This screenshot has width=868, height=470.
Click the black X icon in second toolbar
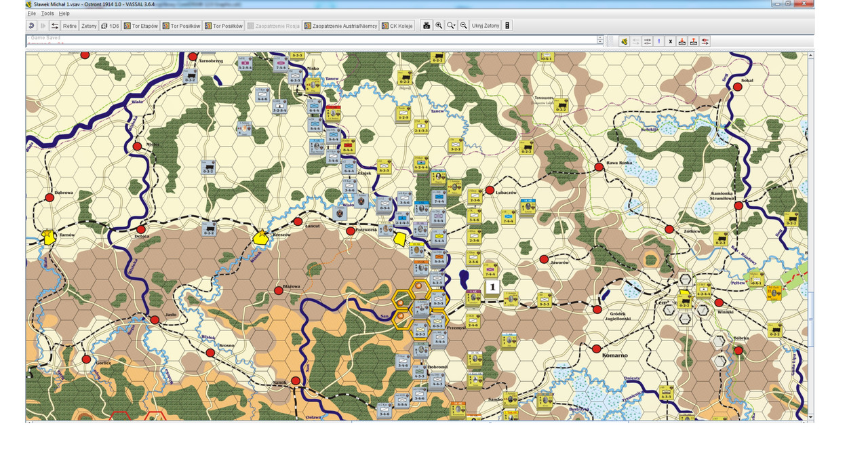click(x=671, y=41)
